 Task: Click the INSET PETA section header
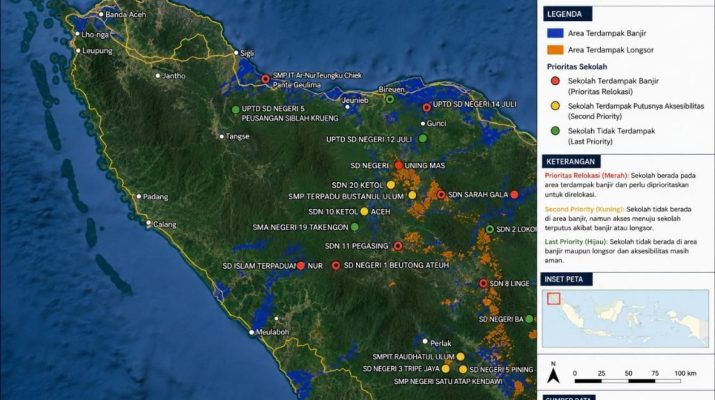pos(567,279)
